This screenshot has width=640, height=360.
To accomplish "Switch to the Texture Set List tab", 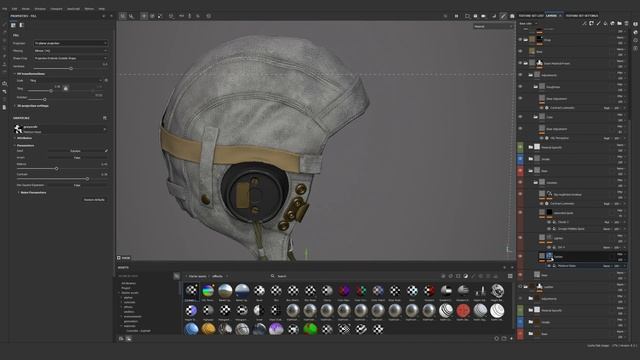I will coord(531,16).
